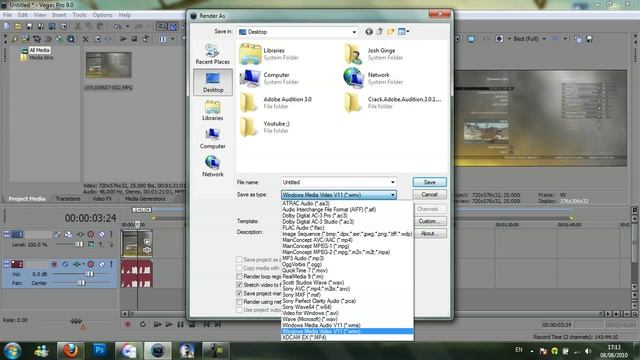Open preview quality Best (Full) dropdown
This screenshot has height=360, width=640.
pos(544,39)
